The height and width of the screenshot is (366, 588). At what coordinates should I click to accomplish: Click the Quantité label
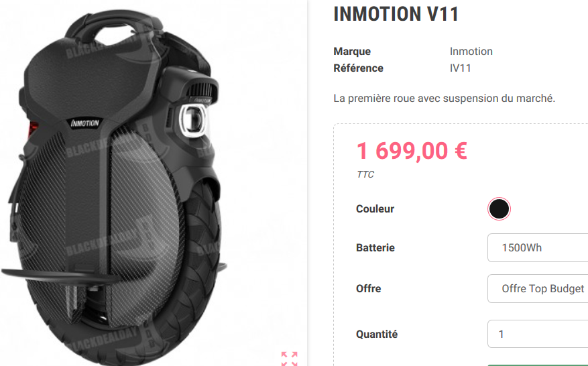click(x=377, y=334)
